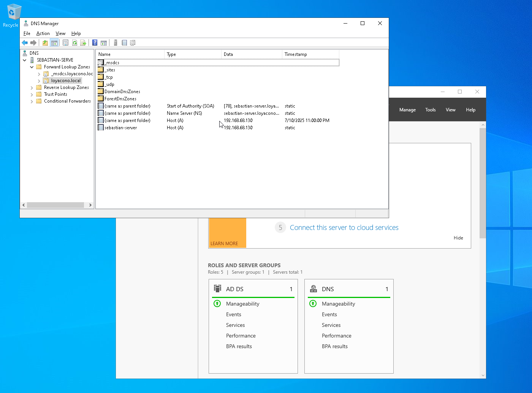
Task: Sort by the Type column header
Action: coord(193,54)
